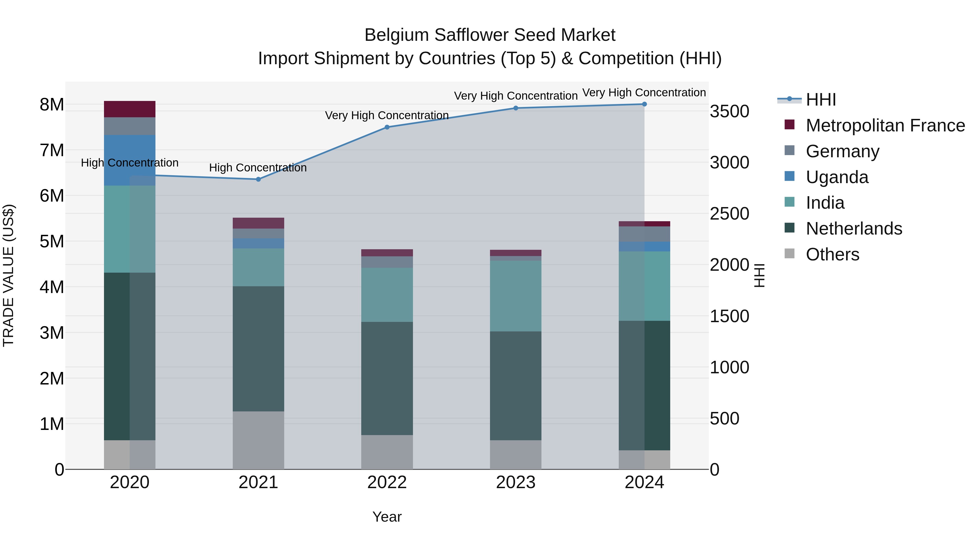This screenshot has width=980, height=551.
Task: Click the 2020 Netherlands bar segment
Action: pyautogui.click(x=130, y=356)
